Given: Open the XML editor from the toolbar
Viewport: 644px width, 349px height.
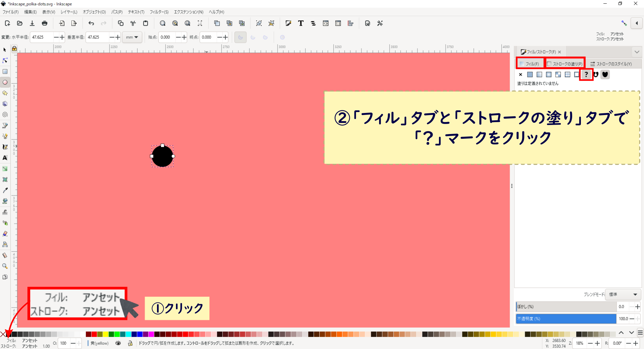Looking at the screenshot, I should [x=325, y=23].
